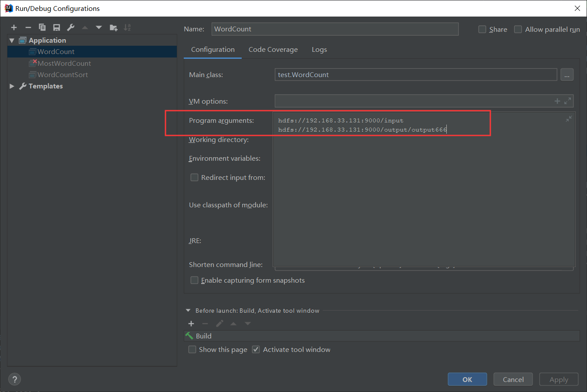Click the Cancel button
The height and width of the screenshot is (392, 587).
point(513,379)
